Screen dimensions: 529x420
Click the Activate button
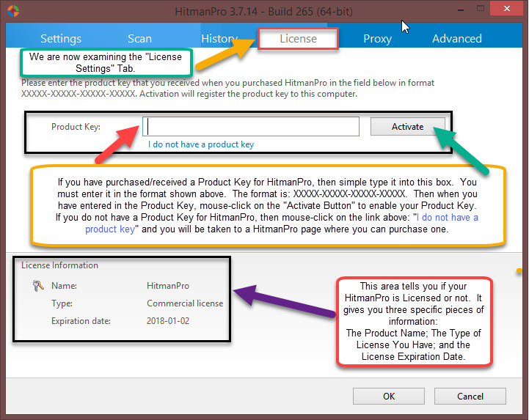click(407, 126)
